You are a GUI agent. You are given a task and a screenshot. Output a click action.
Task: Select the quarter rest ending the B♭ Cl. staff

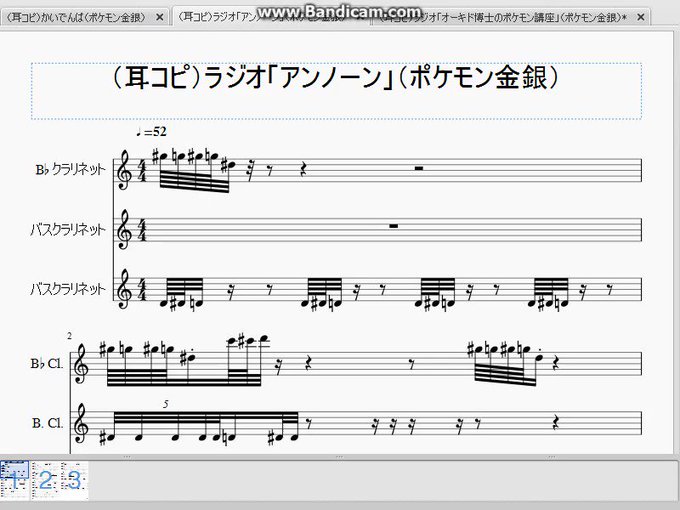tap(556, 363)
